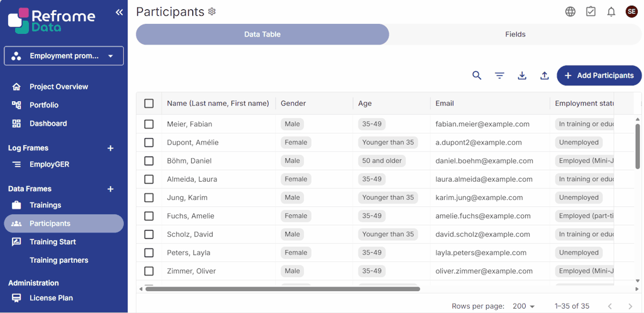Select the checkbox for Jung, Karim
This screenshot has height=313, width=644.
[149, 198]
